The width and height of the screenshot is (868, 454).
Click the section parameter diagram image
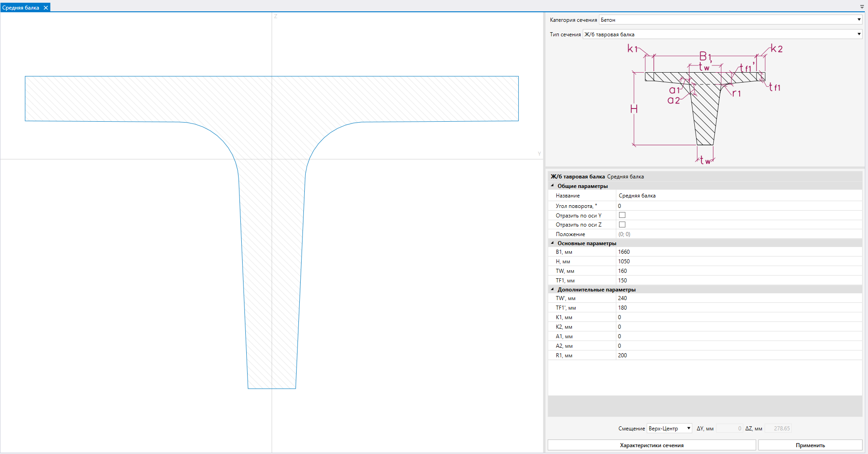705,104
